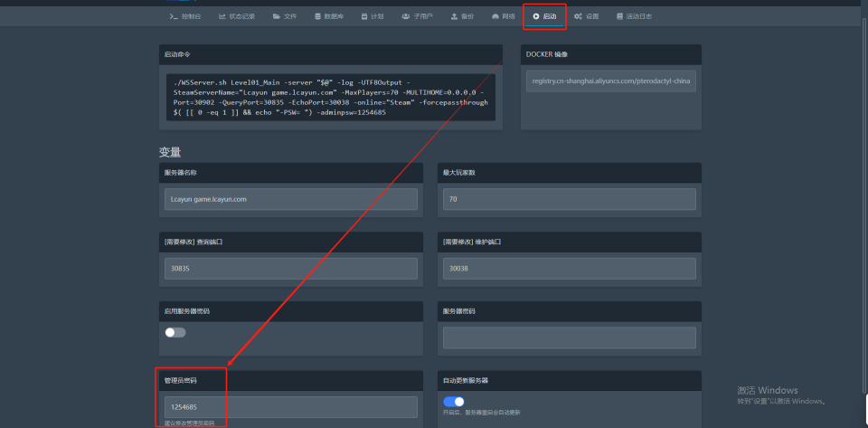The image size is (868, 428).
Task: Click the WSServer.sh startup command text box
Action: click(x=331, y=98)
